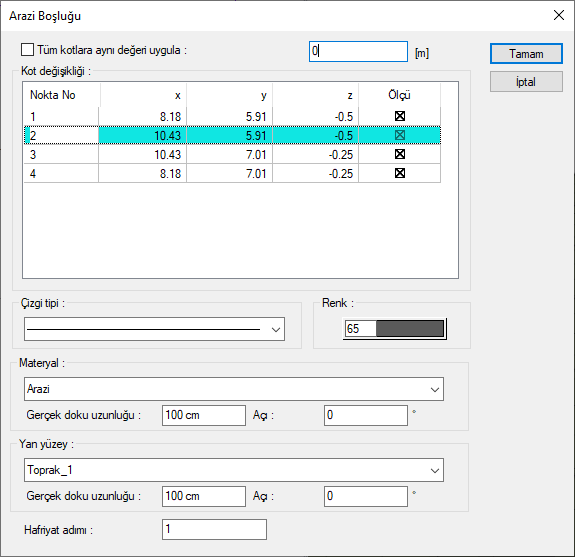This screenshot has height=557, width=575.
Task: Open the Çizgi tipi line type dropdown
Action: pos(154,329)
